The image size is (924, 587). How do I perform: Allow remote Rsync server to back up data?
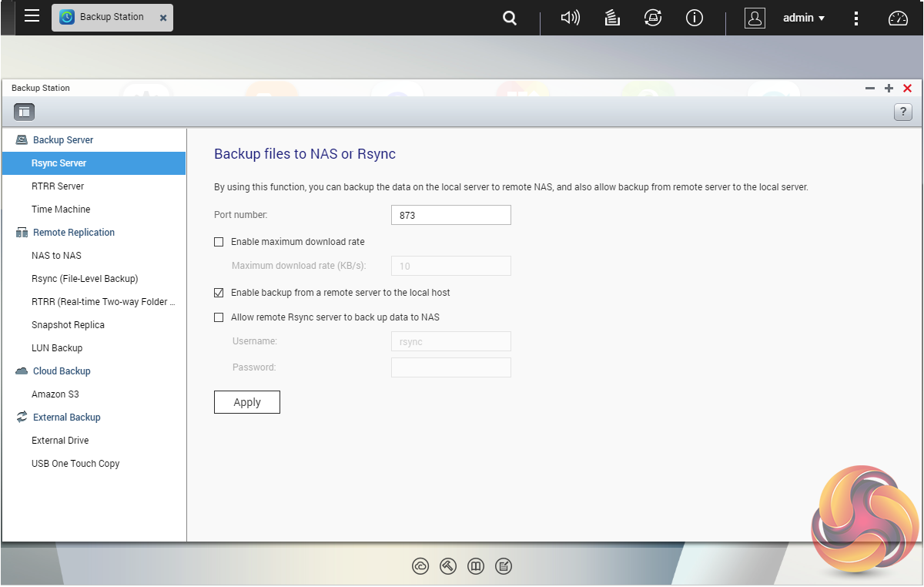[219, 317]
